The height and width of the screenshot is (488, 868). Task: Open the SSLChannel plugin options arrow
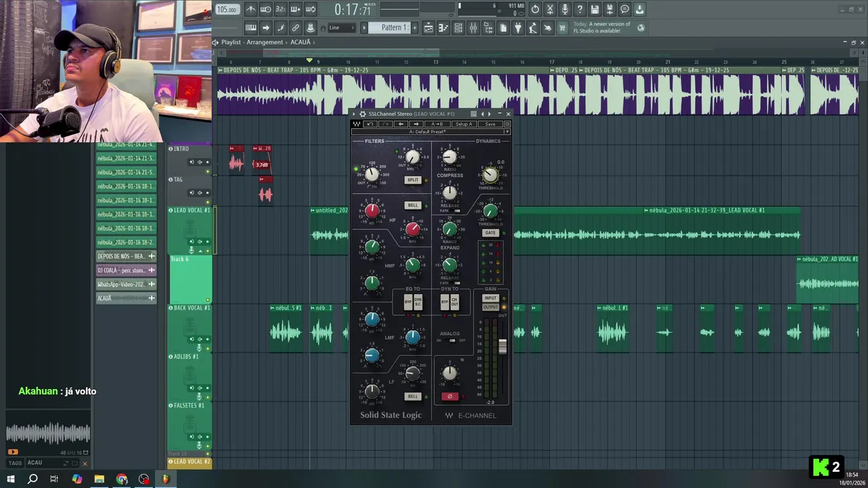click(354, 114)
